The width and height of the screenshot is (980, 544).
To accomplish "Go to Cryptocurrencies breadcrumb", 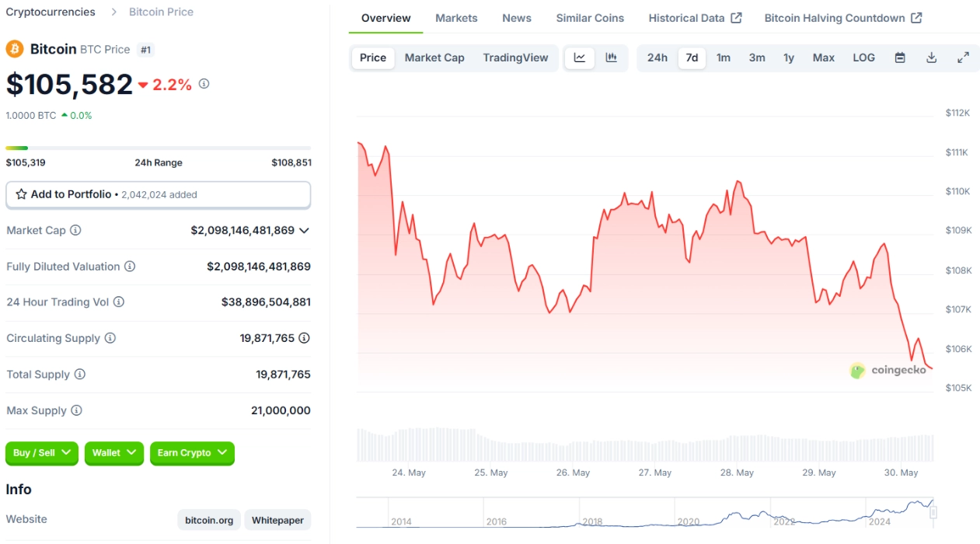I will click(x=51, y=12).
